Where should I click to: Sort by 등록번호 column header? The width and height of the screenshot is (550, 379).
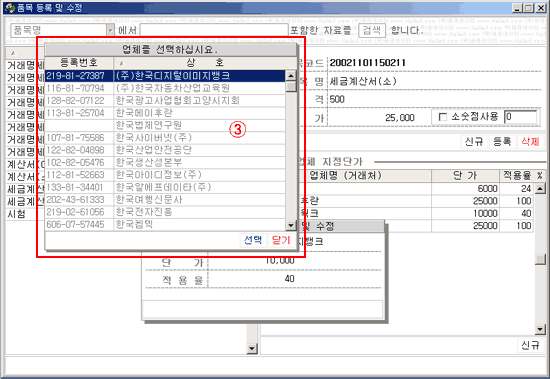(79, 63)
